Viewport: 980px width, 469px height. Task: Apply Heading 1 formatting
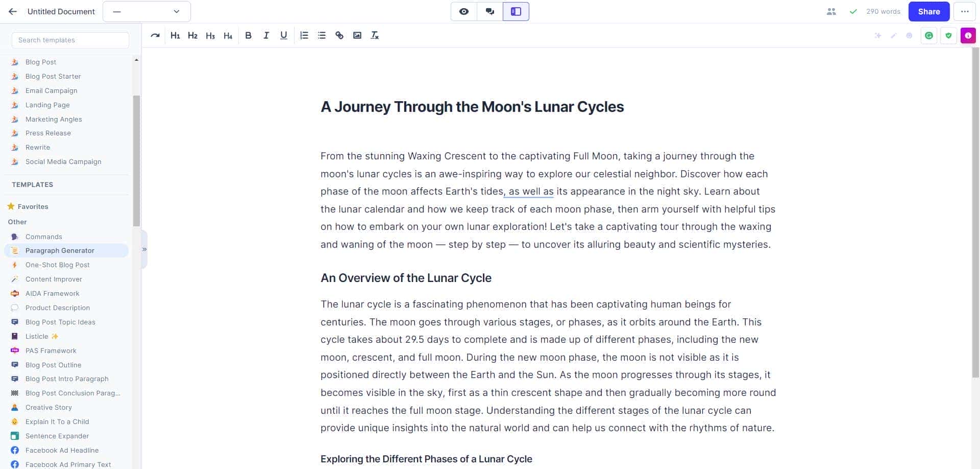175,35
